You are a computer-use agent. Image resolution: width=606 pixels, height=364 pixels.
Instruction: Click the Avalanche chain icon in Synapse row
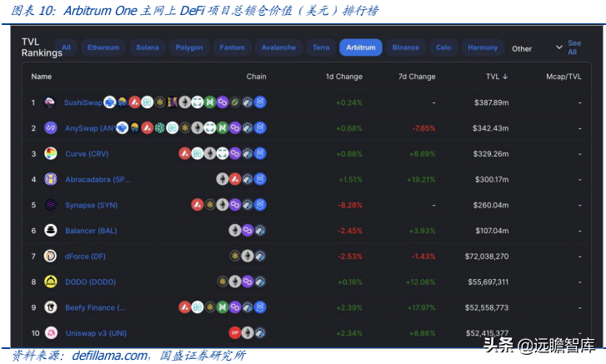pyautogui.click(x=198, y=205)
